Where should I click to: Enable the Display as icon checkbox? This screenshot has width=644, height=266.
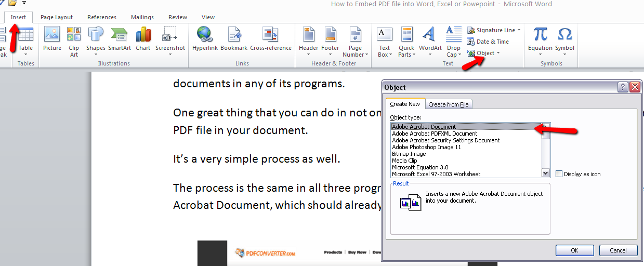[x=559, y=174]
